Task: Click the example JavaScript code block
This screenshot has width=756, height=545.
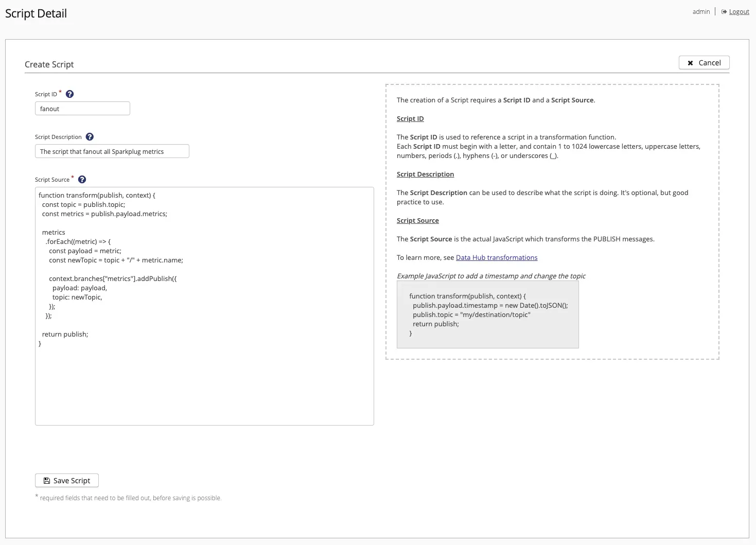Action: (x=487, y=314)
